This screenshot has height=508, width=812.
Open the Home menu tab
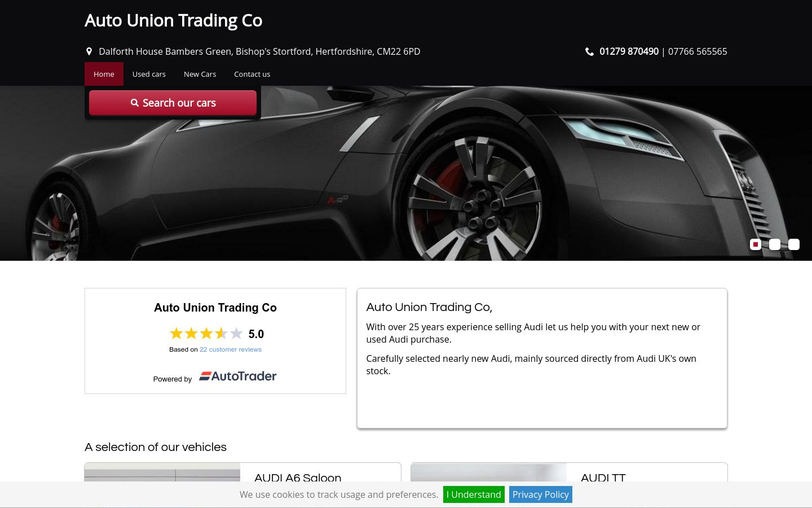point(104,74)
